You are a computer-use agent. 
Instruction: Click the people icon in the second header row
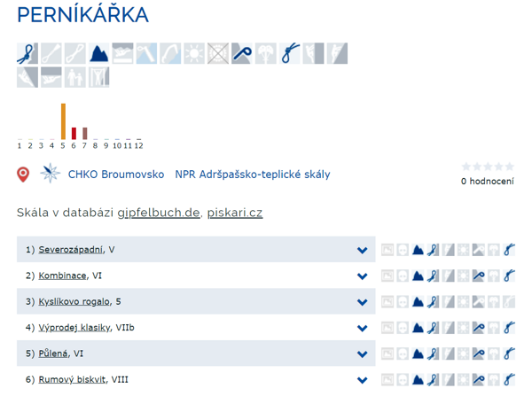coord(75,77)
